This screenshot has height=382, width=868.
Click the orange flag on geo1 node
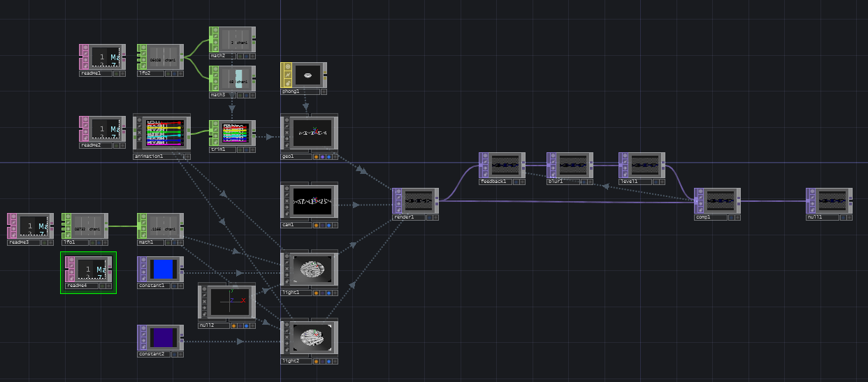(x=317, y=157)
